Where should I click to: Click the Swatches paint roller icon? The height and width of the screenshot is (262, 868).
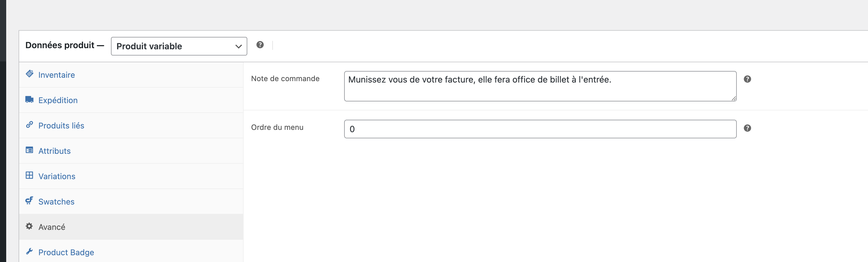[29, 201]
